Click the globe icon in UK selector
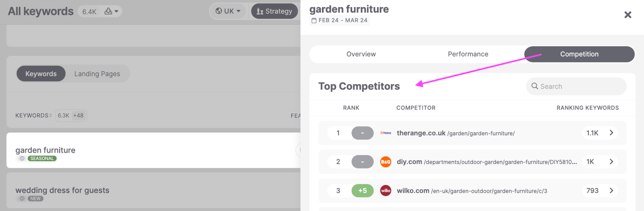644x211 pixels. (x=219, y=11)
